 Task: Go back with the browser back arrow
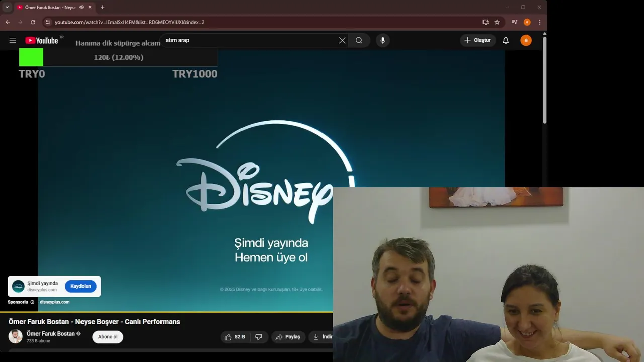pos(8,22)
